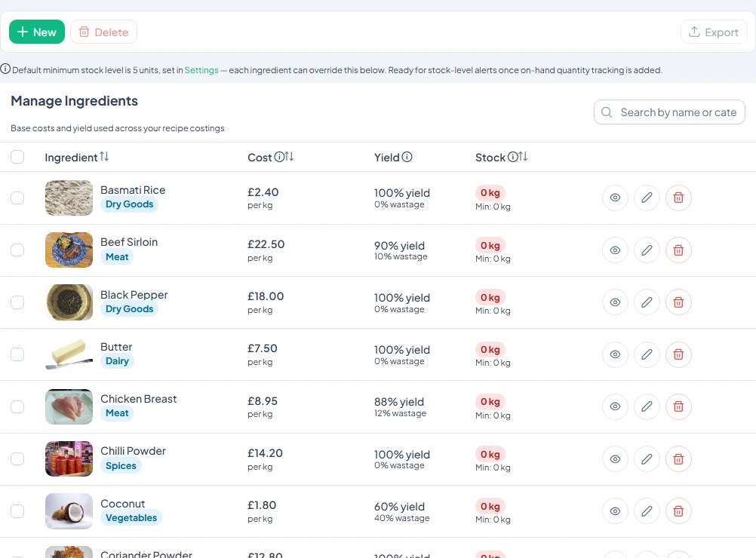The height and width of the screenshot is (558, 756).
Task: Select the Black Pepper row checkbox
Action: click(17, 302)
